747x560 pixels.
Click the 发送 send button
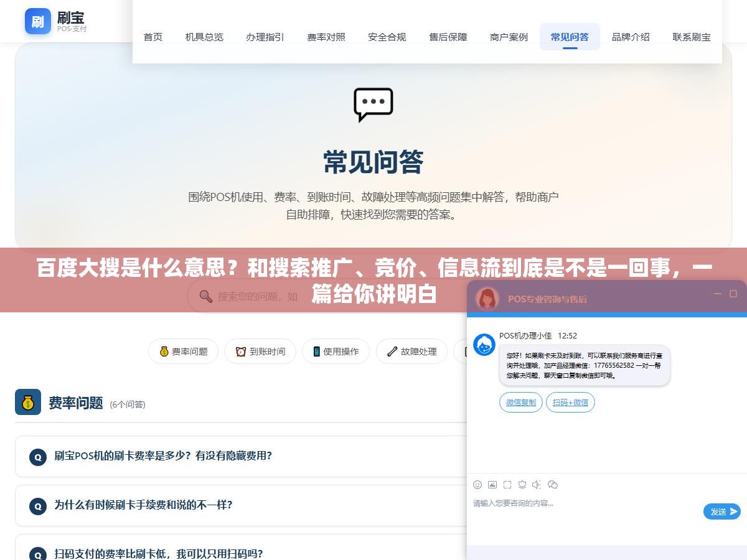(x=722, y=511)
